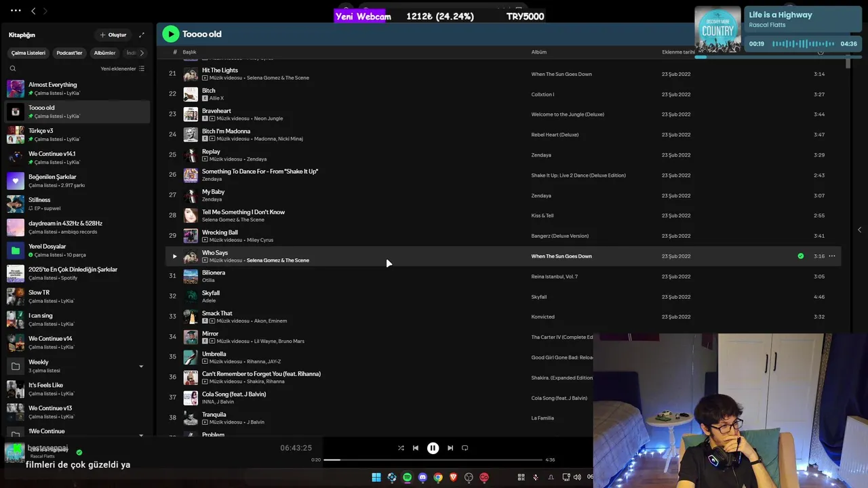Click the Bilionera album art thumbnail

(191, 276)
